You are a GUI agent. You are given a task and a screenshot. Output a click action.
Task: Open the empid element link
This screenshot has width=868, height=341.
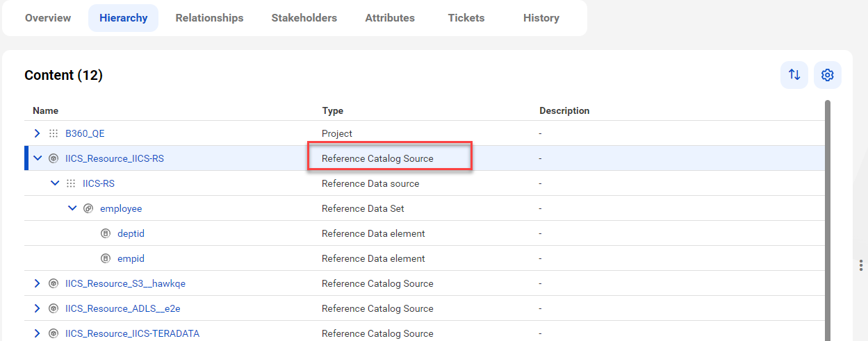click(131, 258)
